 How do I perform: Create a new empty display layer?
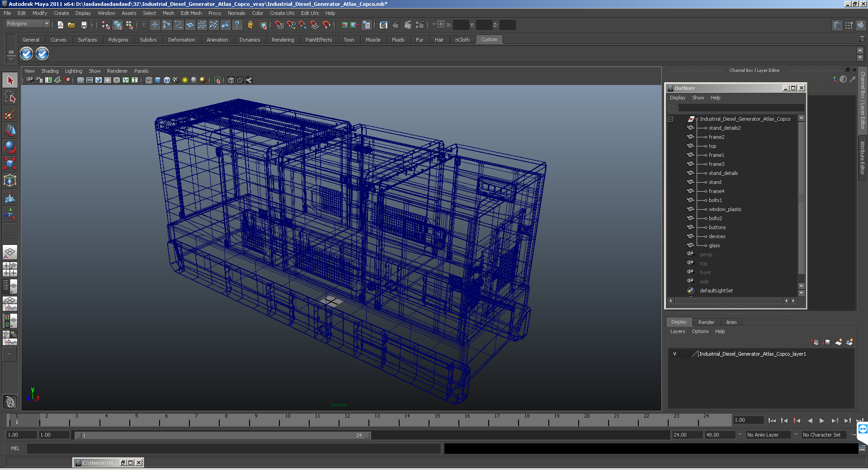tap(839, 342)
